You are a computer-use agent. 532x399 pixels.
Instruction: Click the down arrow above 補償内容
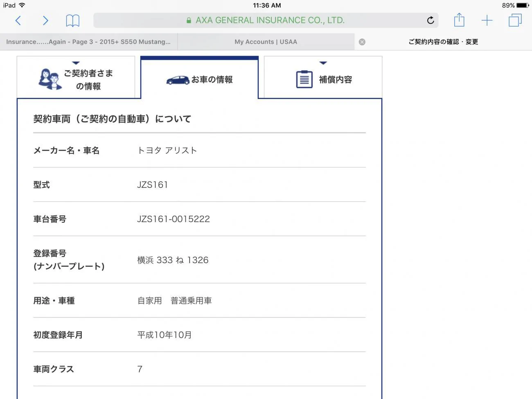pos(323,63)
